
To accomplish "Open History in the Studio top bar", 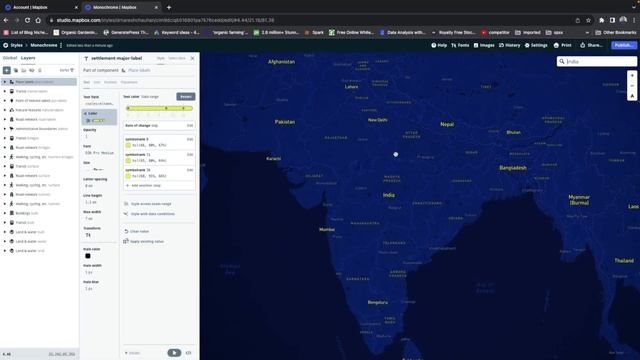I will (x=509, y=45).
